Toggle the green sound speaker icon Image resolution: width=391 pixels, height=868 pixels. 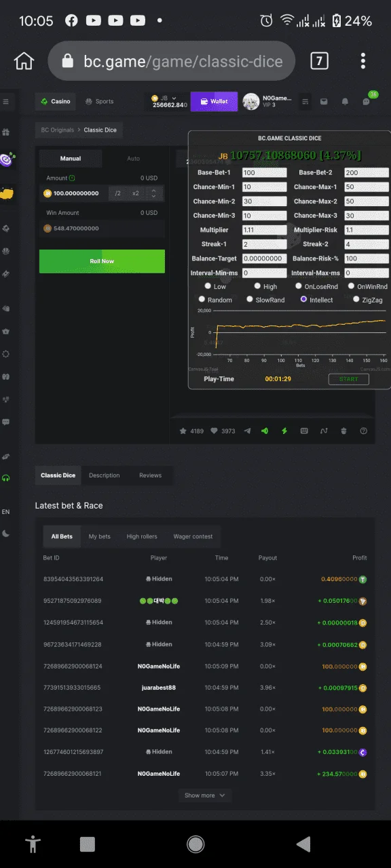[265, 431]
